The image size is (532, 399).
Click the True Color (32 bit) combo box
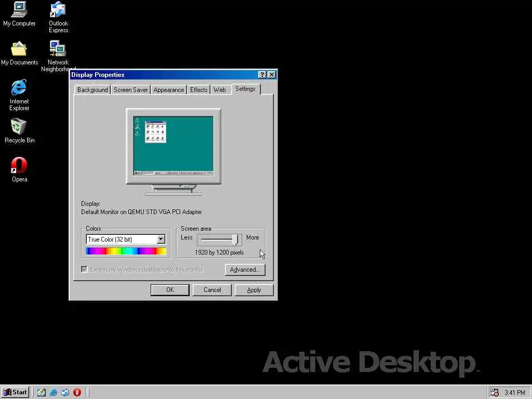tap(126, 239)
